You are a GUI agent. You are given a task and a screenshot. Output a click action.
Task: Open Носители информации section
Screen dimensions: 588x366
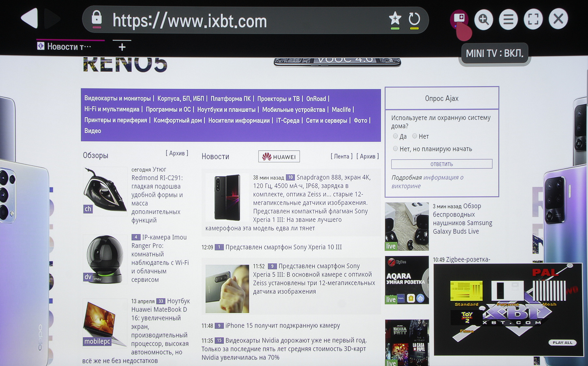(x=239, y=120)
